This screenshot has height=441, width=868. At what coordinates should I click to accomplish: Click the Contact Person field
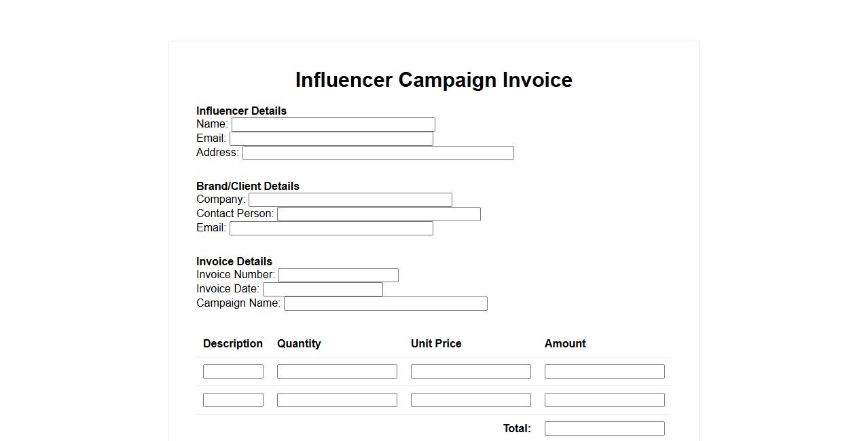(x=378, y=214)
